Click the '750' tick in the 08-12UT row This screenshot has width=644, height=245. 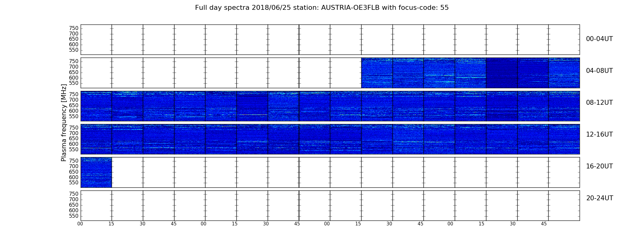74,94
